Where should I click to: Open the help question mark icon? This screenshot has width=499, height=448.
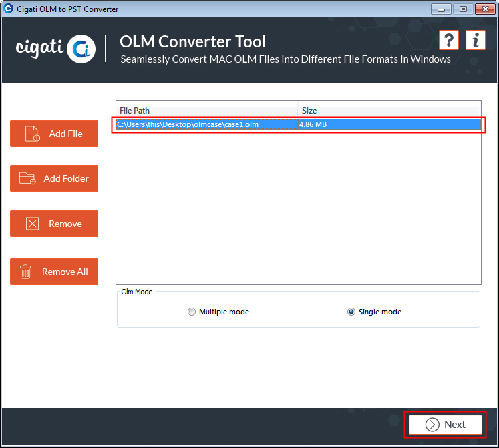[448, 41]
